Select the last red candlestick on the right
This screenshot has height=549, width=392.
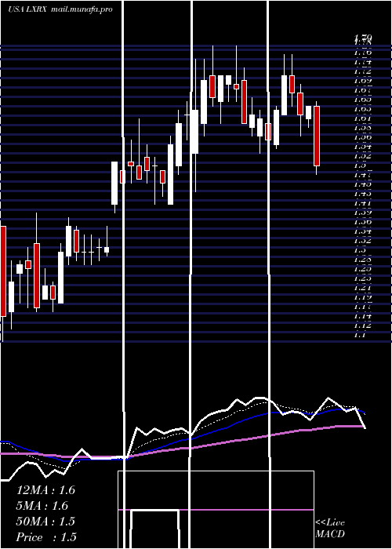317,136
